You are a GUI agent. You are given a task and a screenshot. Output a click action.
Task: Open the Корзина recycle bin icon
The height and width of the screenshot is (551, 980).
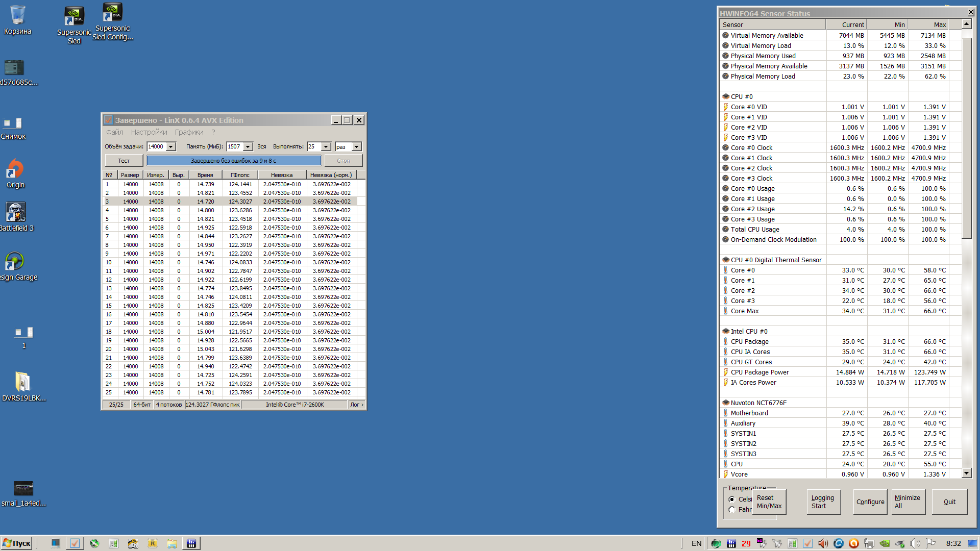[17, 16]
